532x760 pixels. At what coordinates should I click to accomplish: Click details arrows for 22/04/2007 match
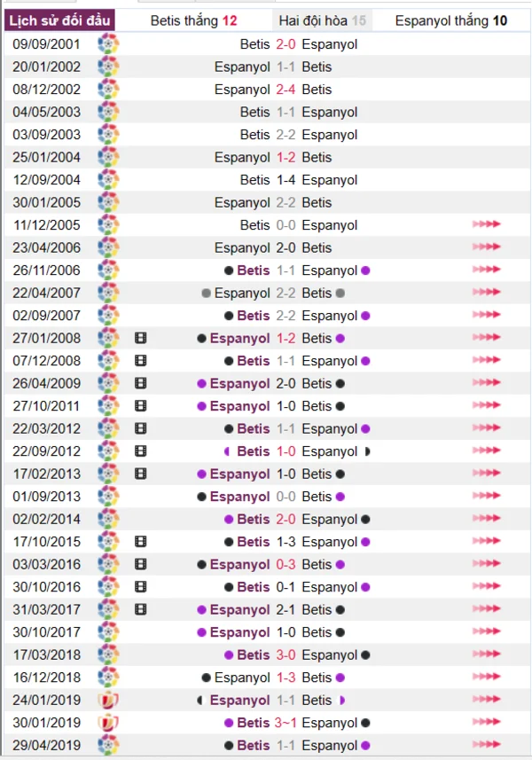(487, 292)
